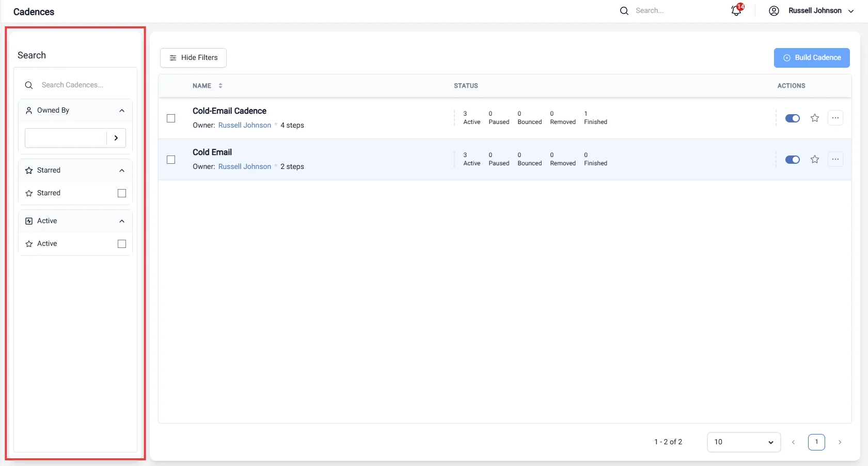Click the top search magnifier icon
868x466 pixels.
(624, 11)
